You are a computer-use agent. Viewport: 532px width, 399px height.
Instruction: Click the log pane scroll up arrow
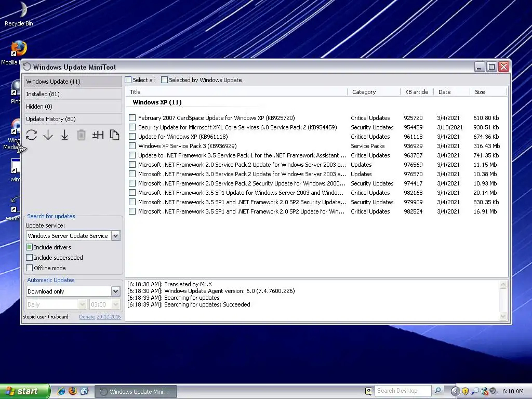point(503,285)
